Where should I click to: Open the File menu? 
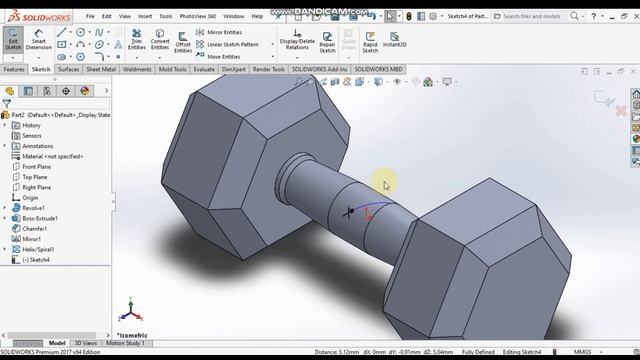coord(90,16)
